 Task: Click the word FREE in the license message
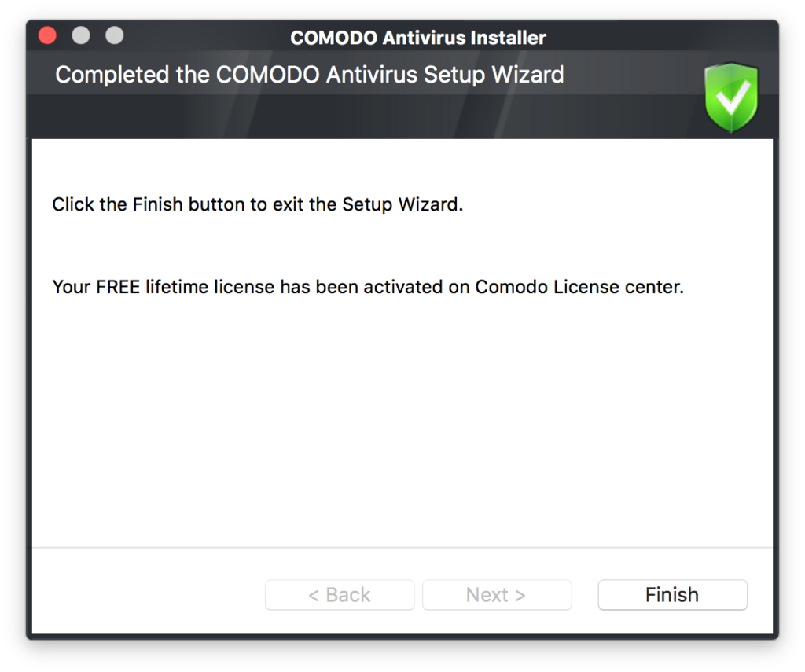pyautogui.click(x=118, y=286)
